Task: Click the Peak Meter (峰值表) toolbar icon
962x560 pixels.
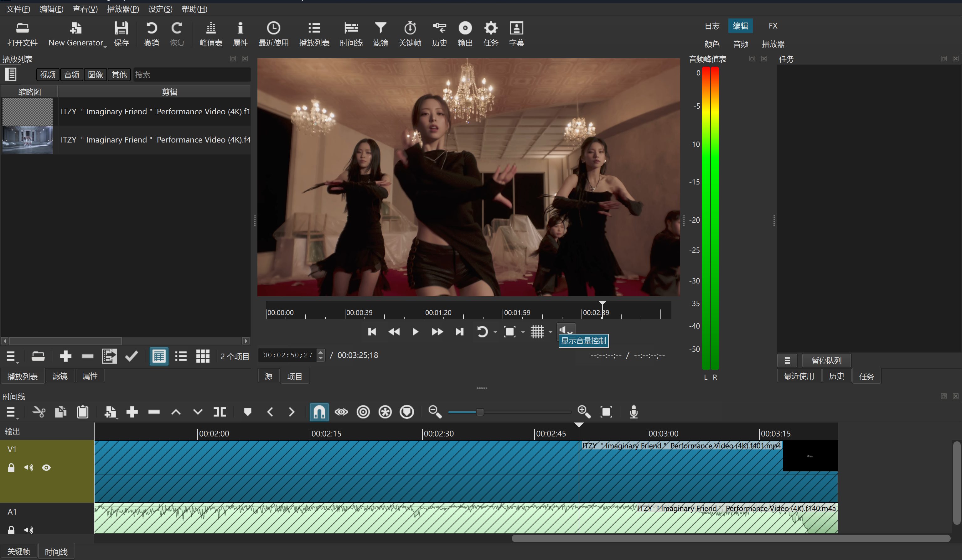Action: coord(211,33)
